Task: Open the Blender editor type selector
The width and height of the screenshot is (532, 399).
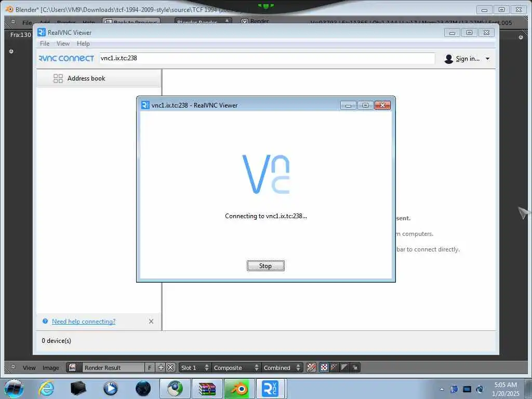Action: pyautogui.click(x=13, y=367)
